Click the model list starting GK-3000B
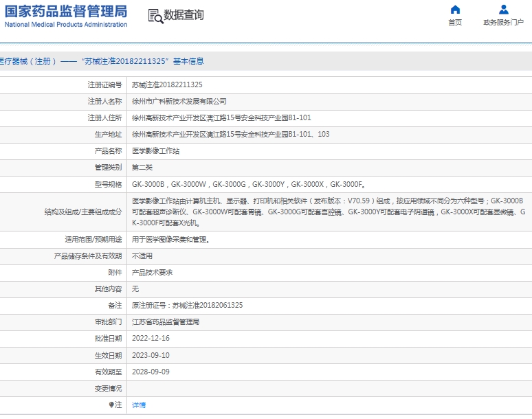Viewport: 532px width, 419px height. pyautogui.click(x=249, y=184)
